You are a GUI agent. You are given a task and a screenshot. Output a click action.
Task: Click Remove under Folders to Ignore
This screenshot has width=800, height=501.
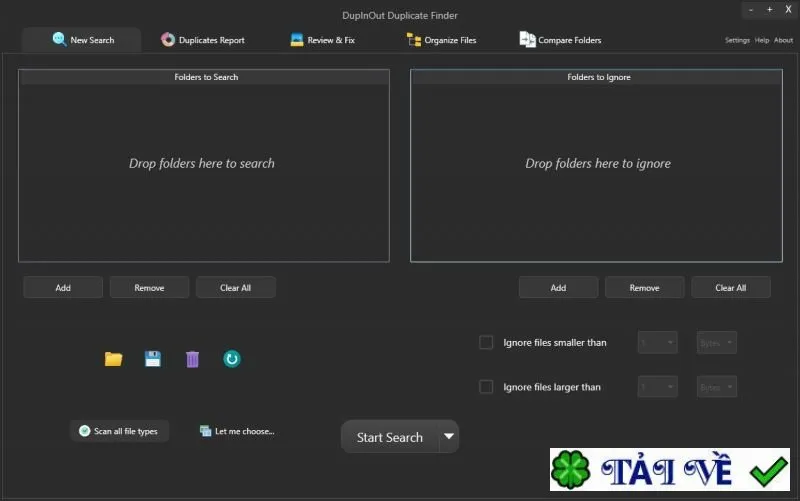(644, 287)
